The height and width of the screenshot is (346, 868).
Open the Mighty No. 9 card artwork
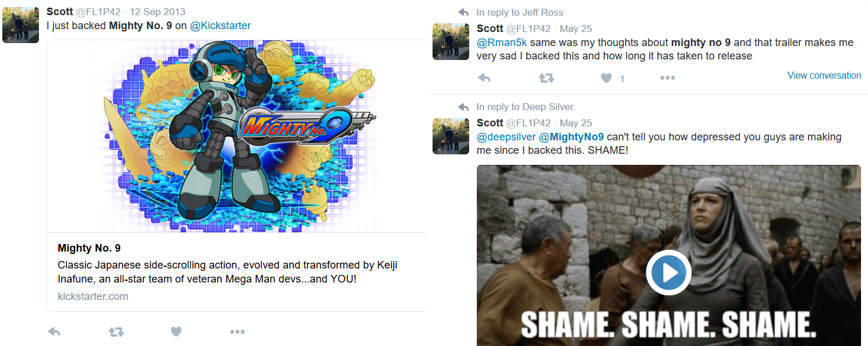point(237,136)
